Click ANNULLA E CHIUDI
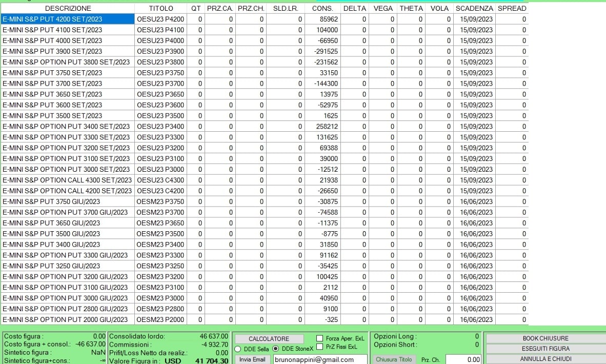Image resolution: width=606 pixels, height=364 pixels. coord(546,359)
